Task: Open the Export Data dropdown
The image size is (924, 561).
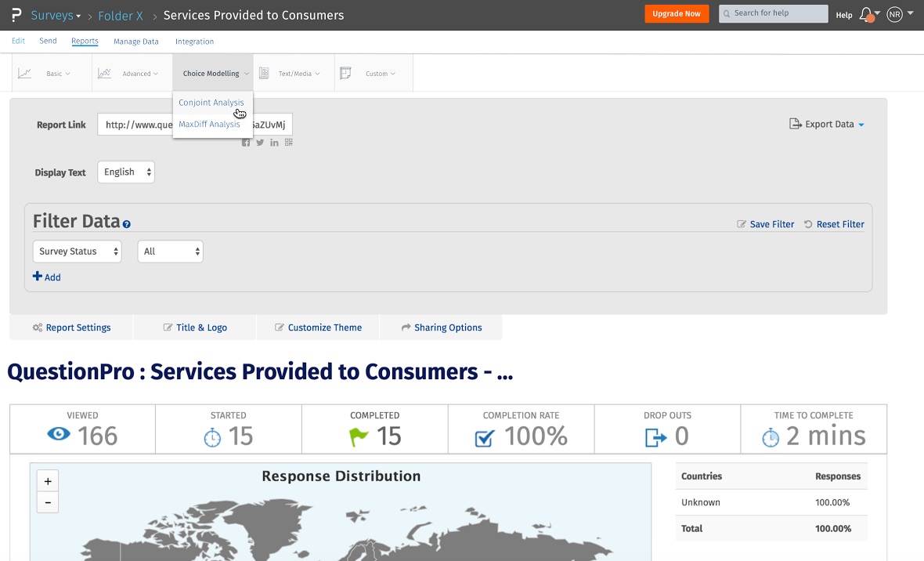Action: coord(827,124)
